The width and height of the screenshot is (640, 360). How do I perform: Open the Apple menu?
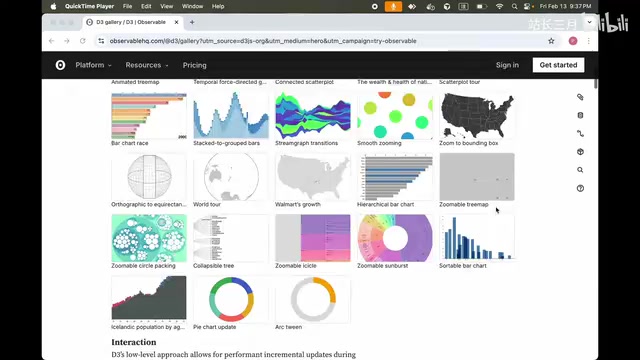[53, 6]
